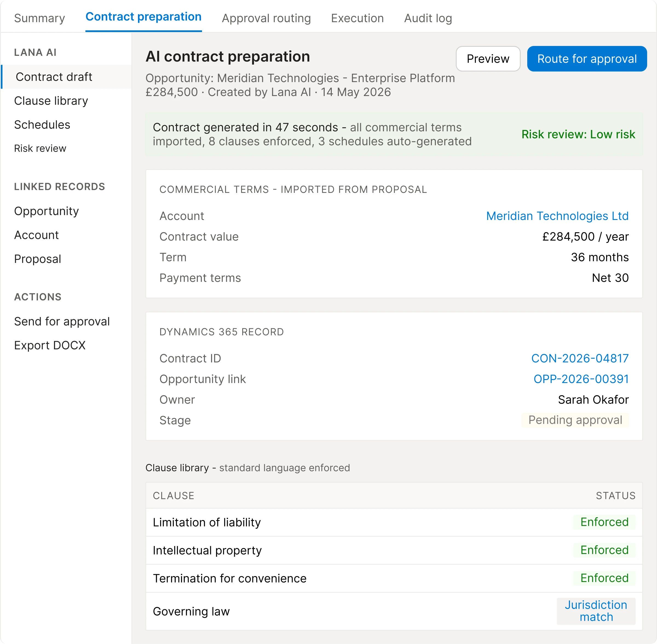Open Risk review in sidebar

[40, 149]
